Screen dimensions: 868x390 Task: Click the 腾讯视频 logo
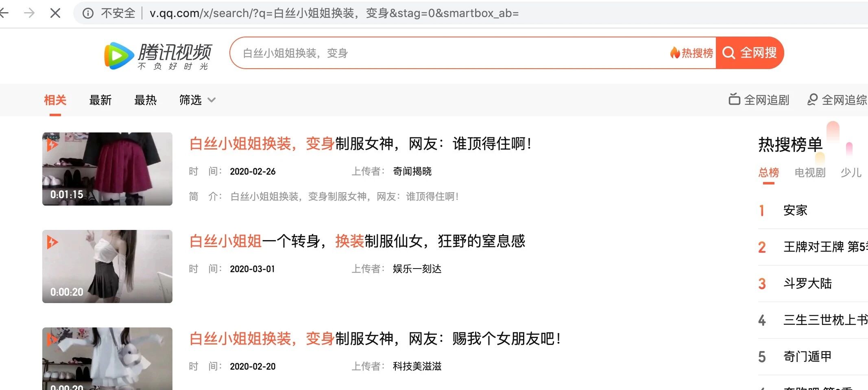(x=158, y=56)
